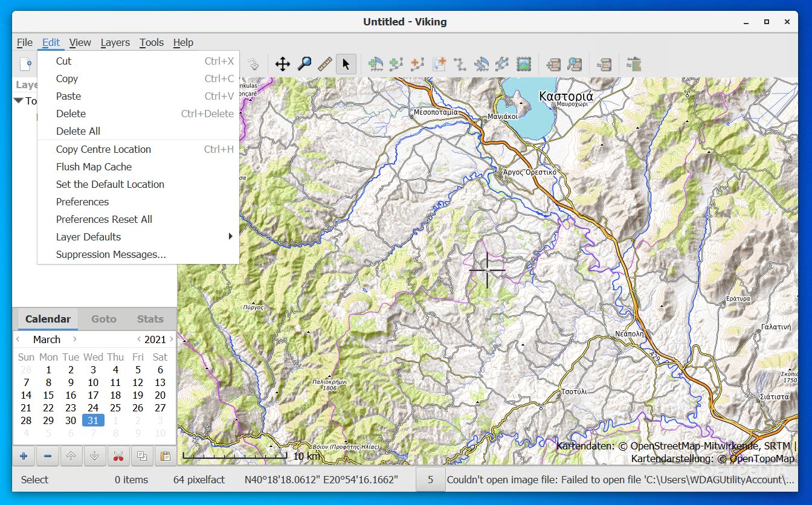Close the open Edit menu
This screenshot has height=505, width=812.
(51, 42)
